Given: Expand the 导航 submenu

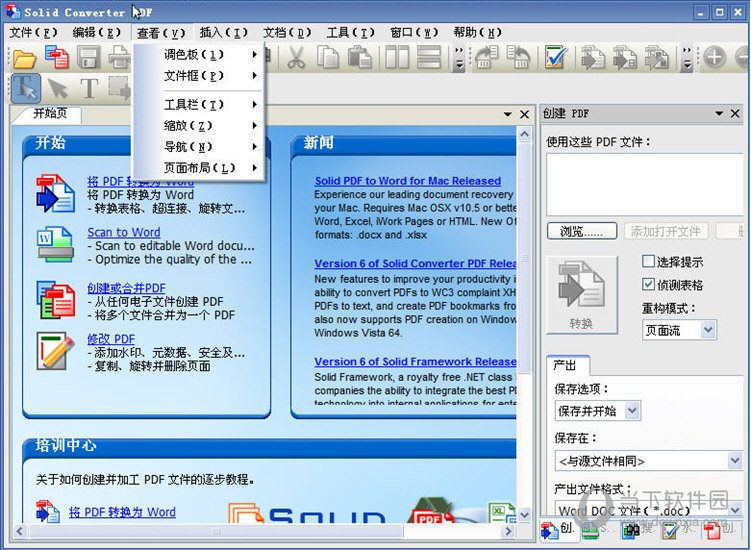Looking at the screenshot, I should coord(198,147).
